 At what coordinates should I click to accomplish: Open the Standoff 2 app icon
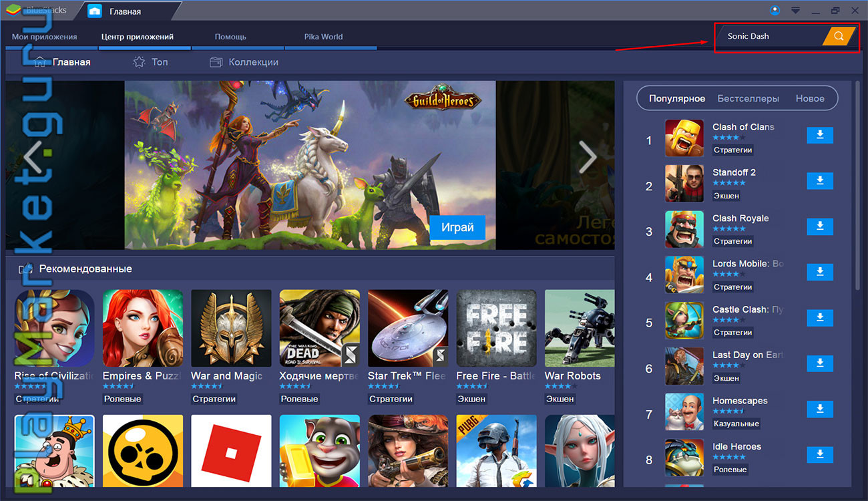(684, 184)
